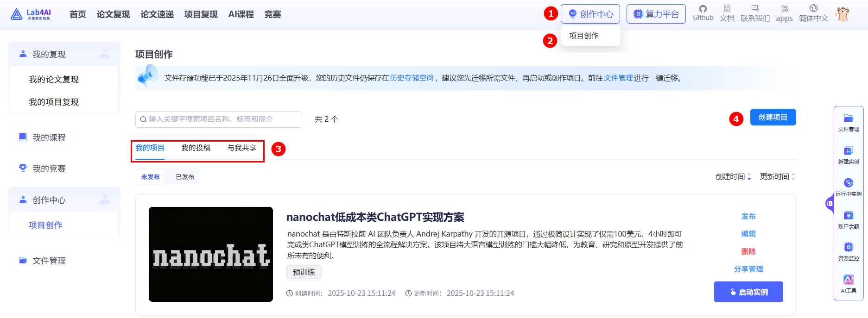Click 删除 for the nanochat project
This screenshot has height=318, width=868.
click(x=748, y=251)
